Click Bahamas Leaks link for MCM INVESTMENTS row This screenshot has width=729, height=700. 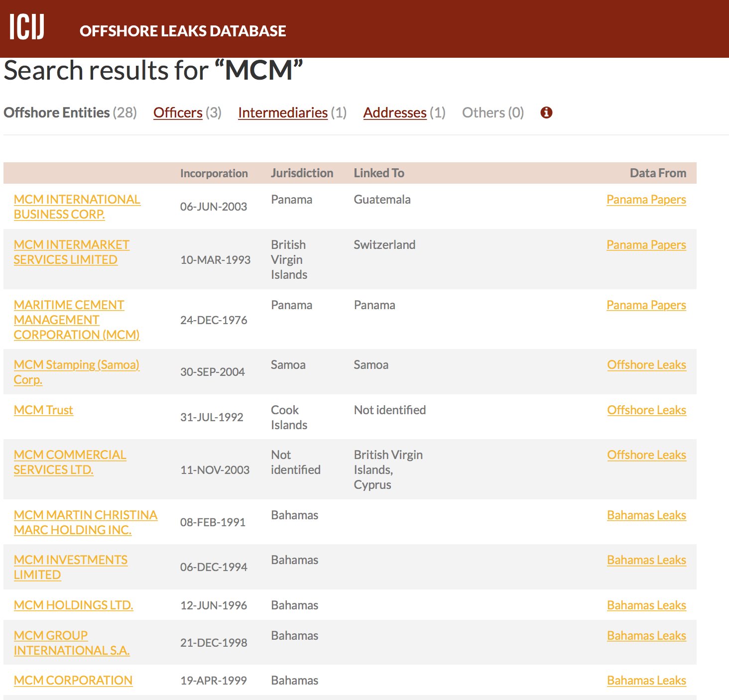tap(647, 560)
